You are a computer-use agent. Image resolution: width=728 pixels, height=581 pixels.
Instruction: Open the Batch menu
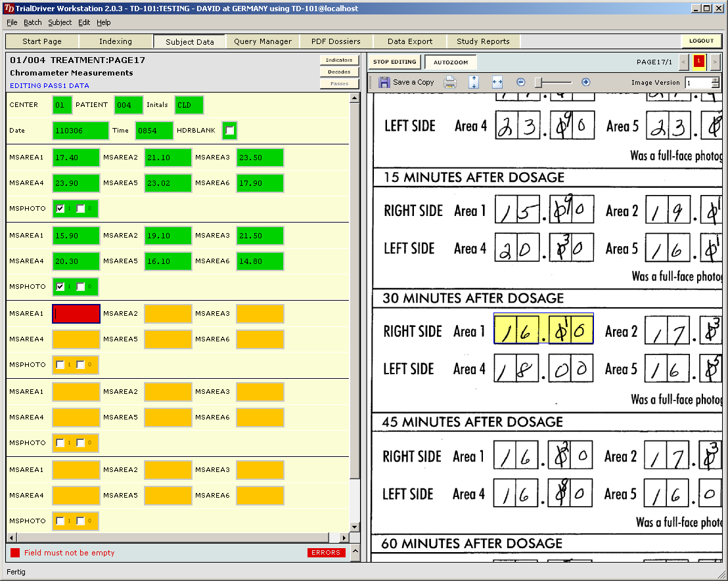[32, 22]
